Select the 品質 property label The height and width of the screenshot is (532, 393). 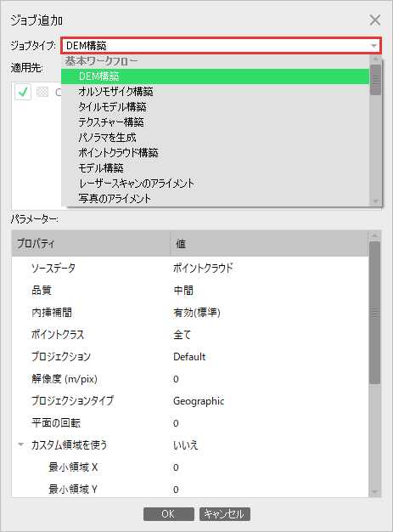(x=42, y=291)
